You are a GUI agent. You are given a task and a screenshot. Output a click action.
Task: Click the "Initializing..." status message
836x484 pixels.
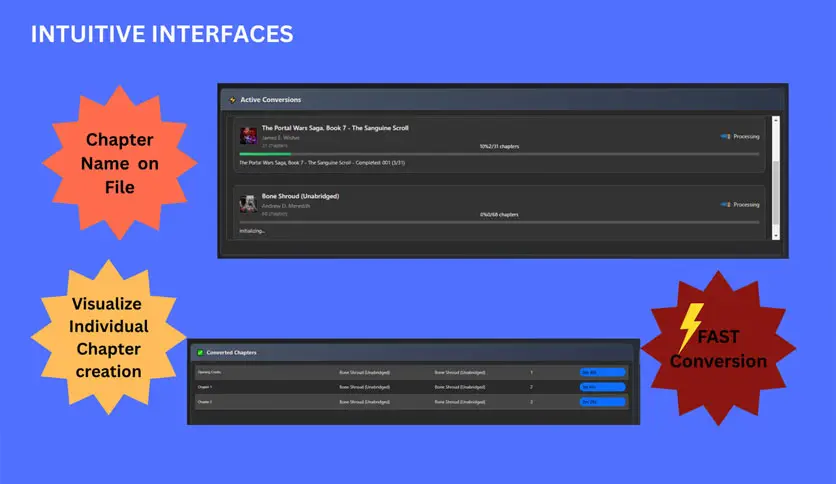tap(252, 231)
